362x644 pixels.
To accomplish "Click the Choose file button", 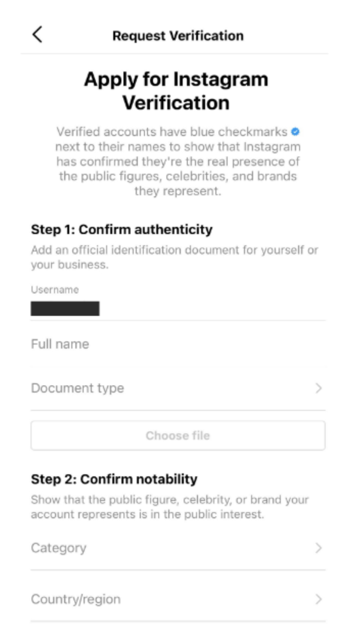I will (x=178, y=435).
